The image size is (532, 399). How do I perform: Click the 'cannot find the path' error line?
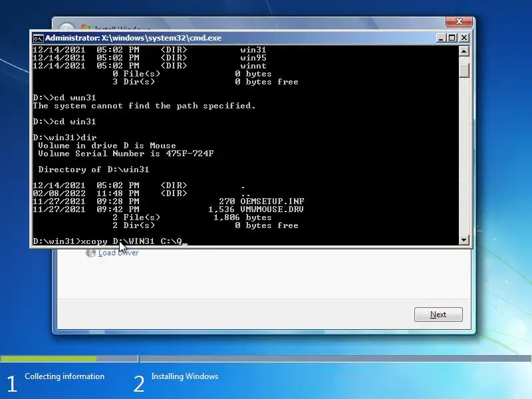(x=144, y=106)
